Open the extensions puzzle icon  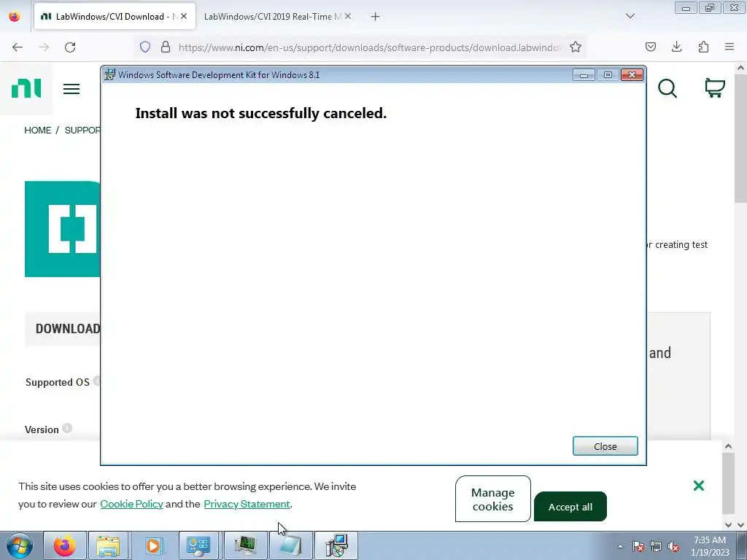coord(703,47)
